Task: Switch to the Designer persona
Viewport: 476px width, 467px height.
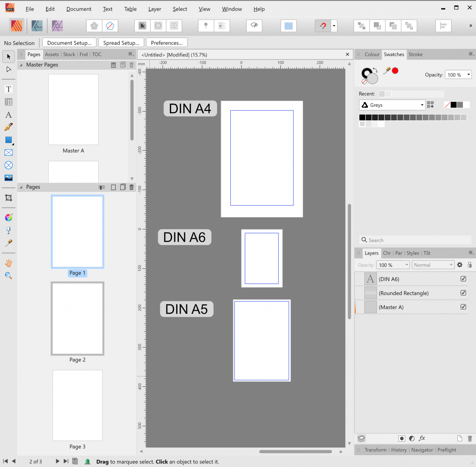Action: tap(37, 26)
